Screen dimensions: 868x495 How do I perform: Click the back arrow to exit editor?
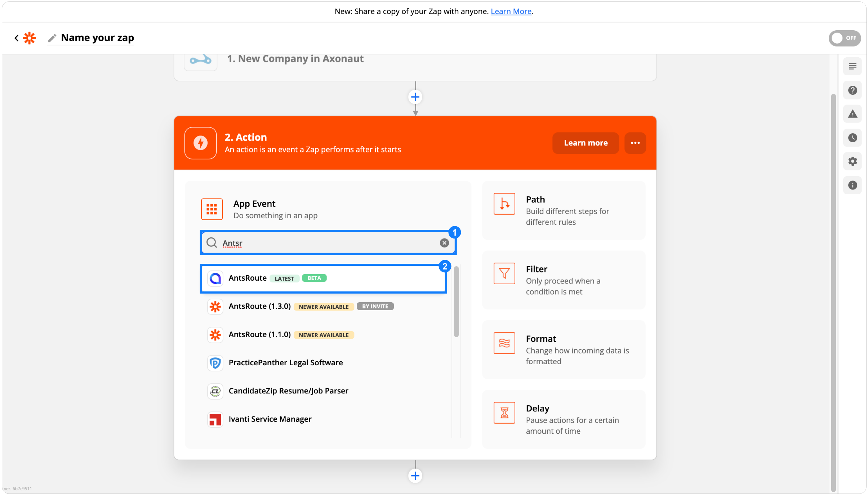click(x=16, y=38)
